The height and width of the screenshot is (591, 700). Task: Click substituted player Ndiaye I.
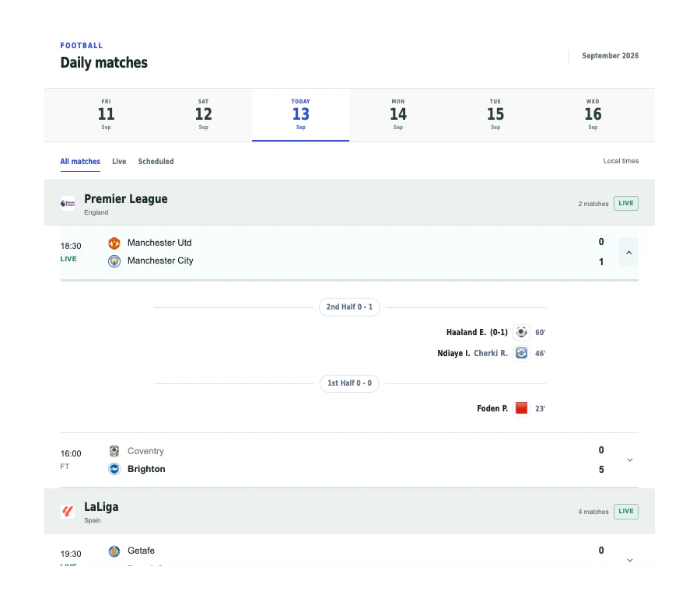(453, 354)
